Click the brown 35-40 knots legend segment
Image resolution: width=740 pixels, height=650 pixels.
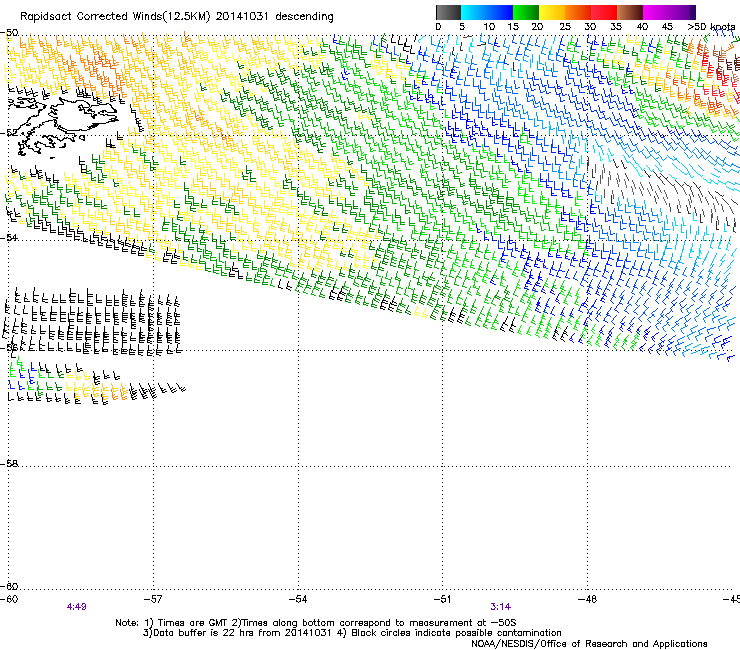tap(630, 12)
